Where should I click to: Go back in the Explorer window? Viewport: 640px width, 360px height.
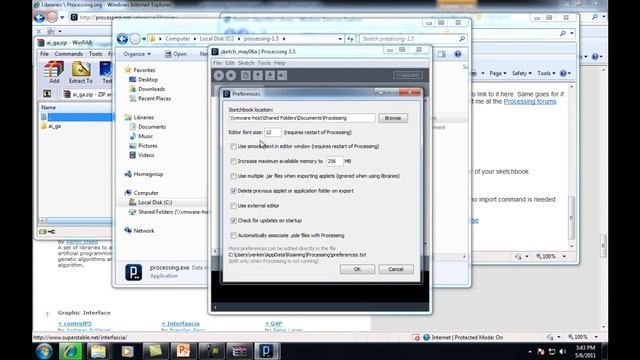122,39
